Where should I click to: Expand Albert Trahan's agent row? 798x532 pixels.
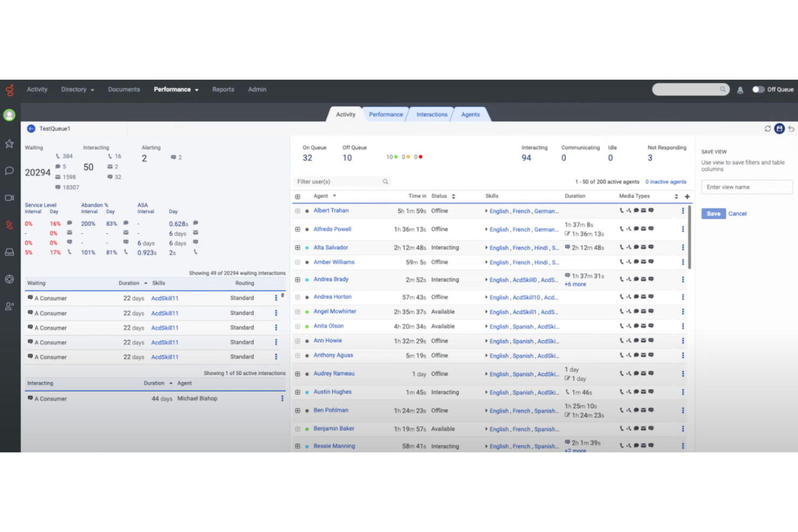click(298, 211)
